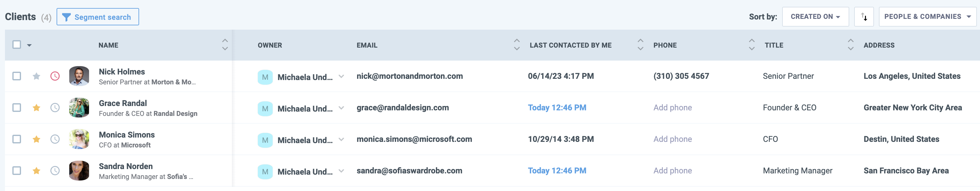Check the select-all checkbox in the header
This screenshot has width=980, height=191.
(17, 45)
